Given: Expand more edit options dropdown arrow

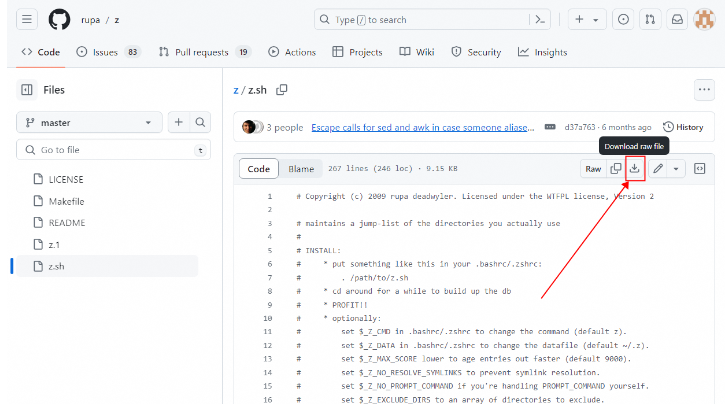Looking at the screenshot, I should (676, 169).
